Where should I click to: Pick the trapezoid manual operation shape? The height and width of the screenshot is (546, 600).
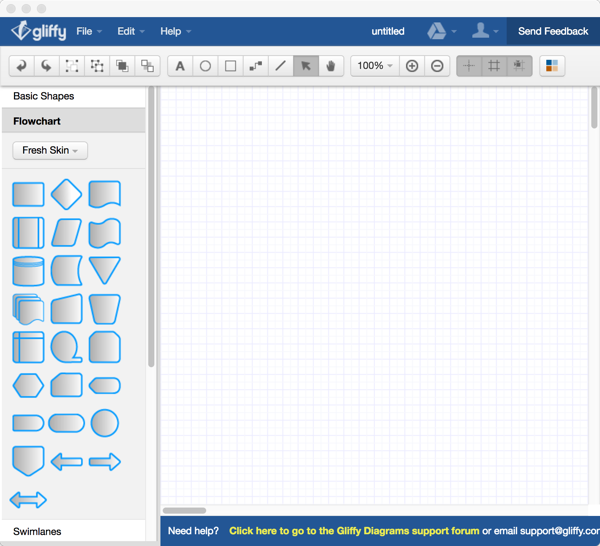pyautogui.click(x=105, y=309)
